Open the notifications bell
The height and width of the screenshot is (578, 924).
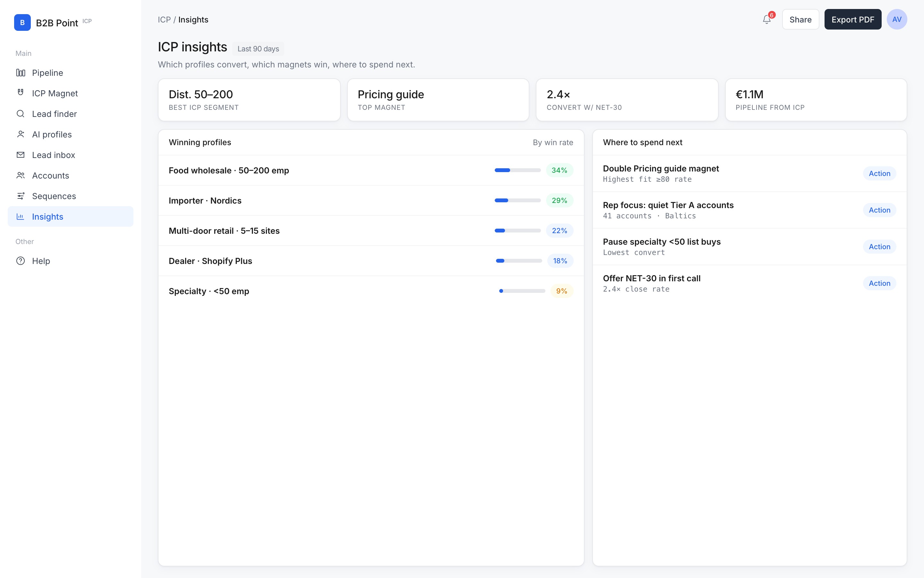point(767,20)
